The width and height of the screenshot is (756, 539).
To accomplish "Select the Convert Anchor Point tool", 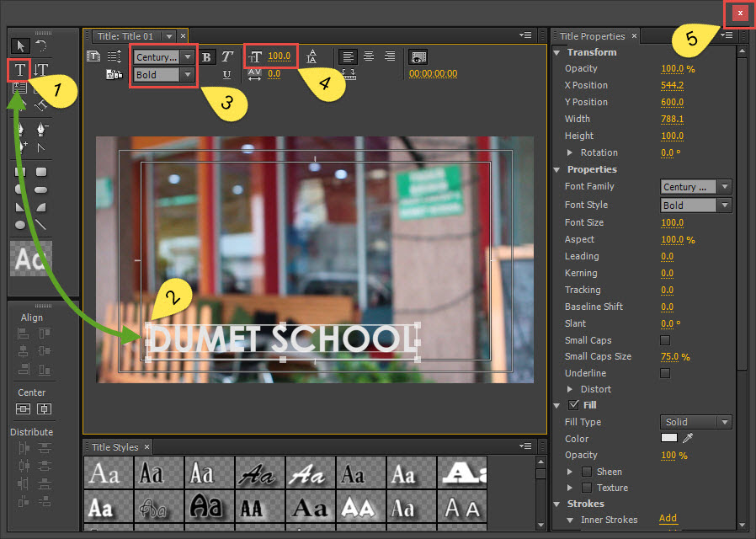I will click(x=41, y=147).
